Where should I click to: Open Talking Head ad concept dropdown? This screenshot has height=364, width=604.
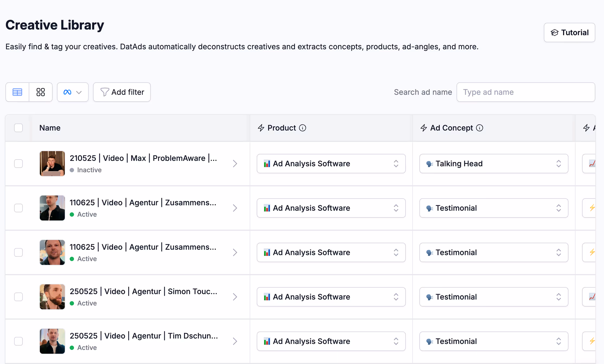(x=494, y=164)
